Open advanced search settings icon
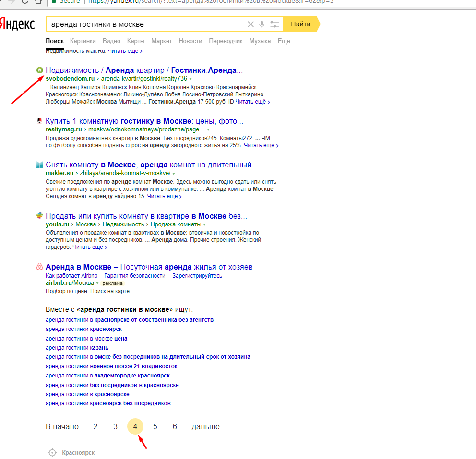 pyautogui.click(x=274, y=24)
